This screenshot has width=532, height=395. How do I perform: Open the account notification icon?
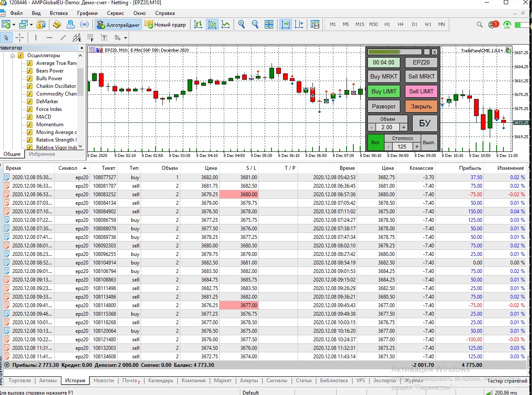pos(494,24)
